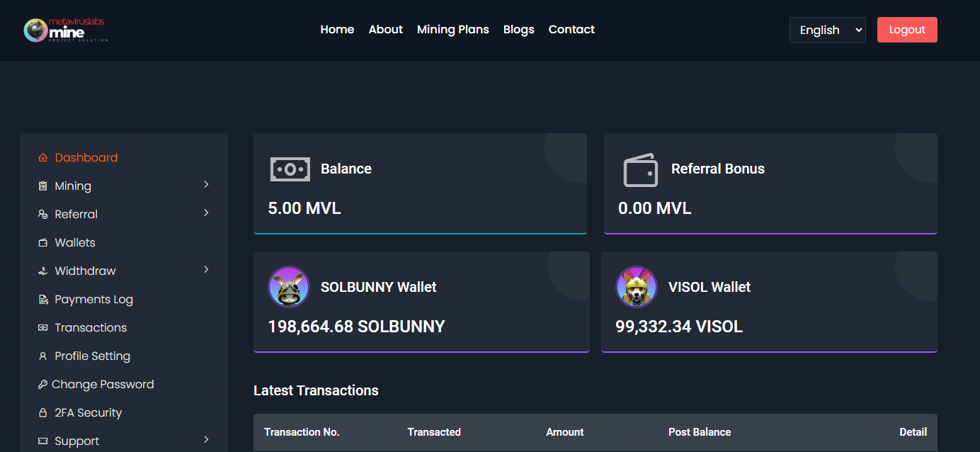Click the Post Balance column header
The image size is (980, 452).
point(700,432)
